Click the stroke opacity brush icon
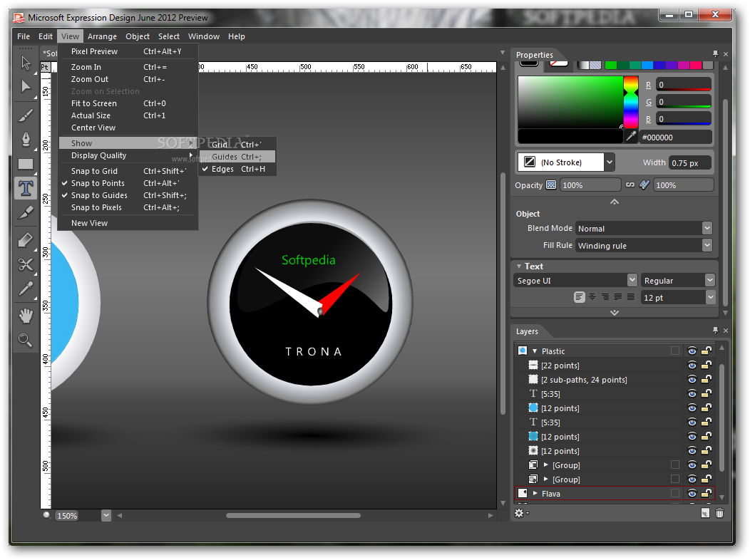This screenshot has height=560, width=750. [644, 185]
